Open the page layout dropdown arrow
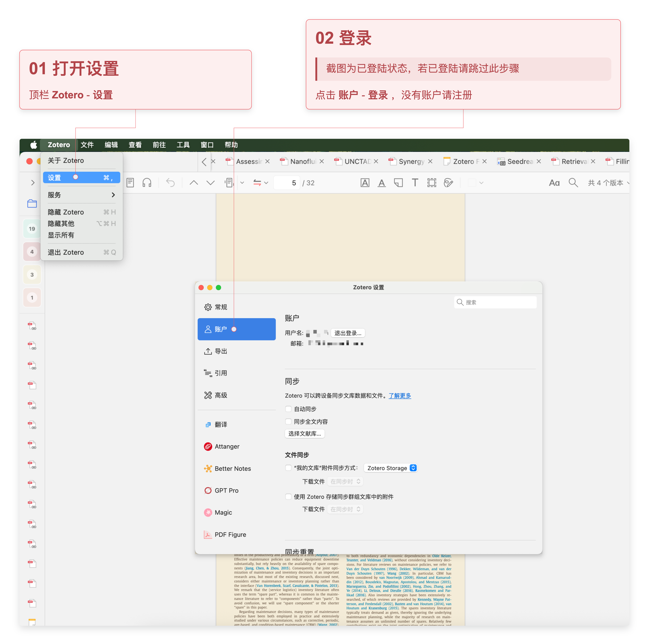This screenshot has height=644, width=645. coord(242,183)
